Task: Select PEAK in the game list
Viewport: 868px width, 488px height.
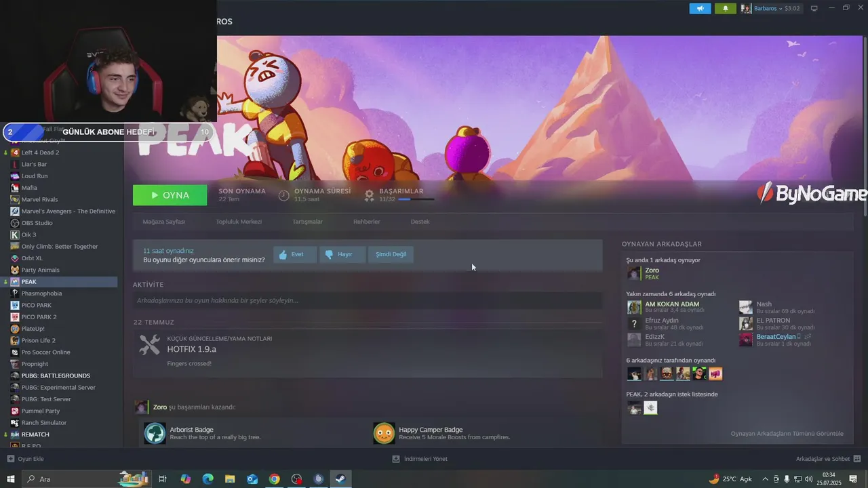Action: point(59,281)
